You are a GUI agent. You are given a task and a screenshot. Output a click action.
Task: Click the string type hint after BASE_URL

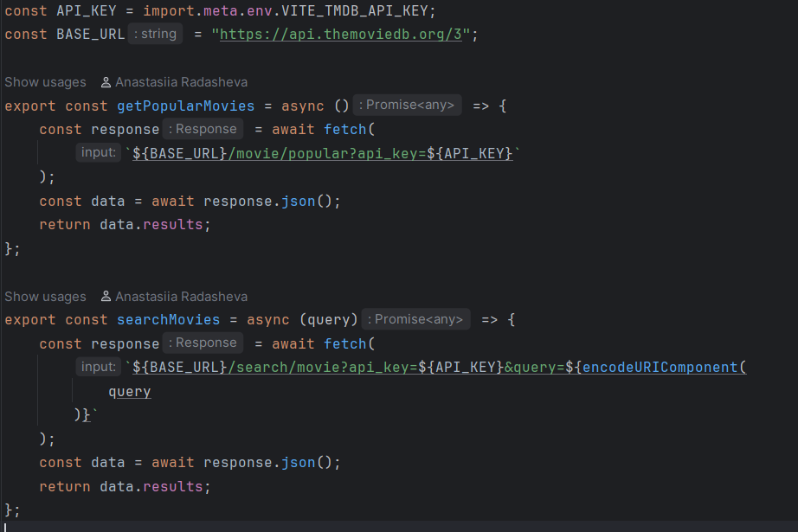pos(155,34)
